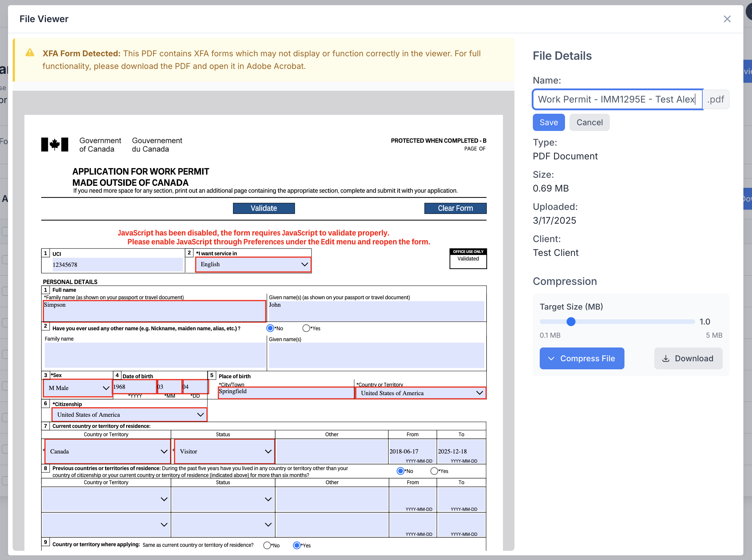
Task: Open second empty previous country dropdown
Action: [106, 524]
